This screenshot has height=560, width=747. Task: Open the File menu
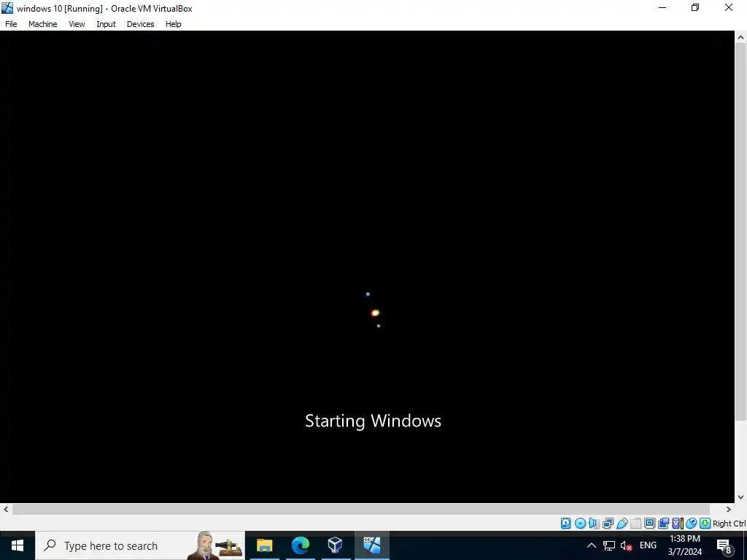pyautogui.click(x=11, y=24)
